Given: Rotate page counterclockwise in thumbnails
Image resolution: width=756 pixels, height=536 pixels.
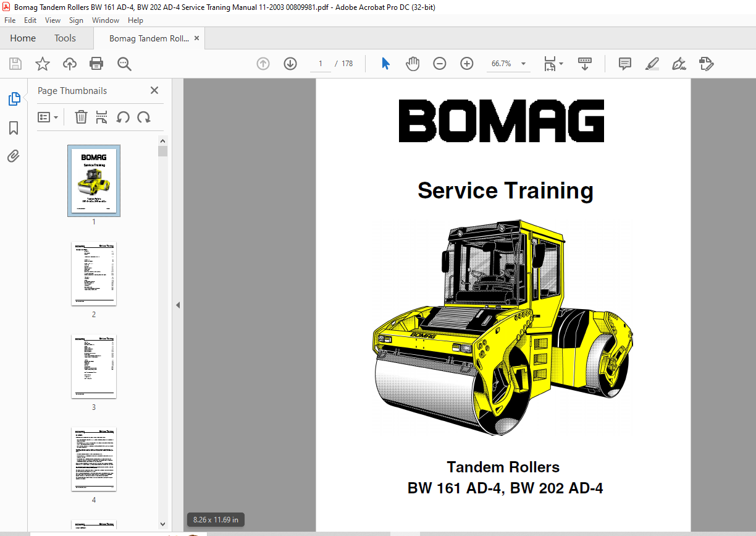Looking at the screenshot, I should (x=123, y=117).
